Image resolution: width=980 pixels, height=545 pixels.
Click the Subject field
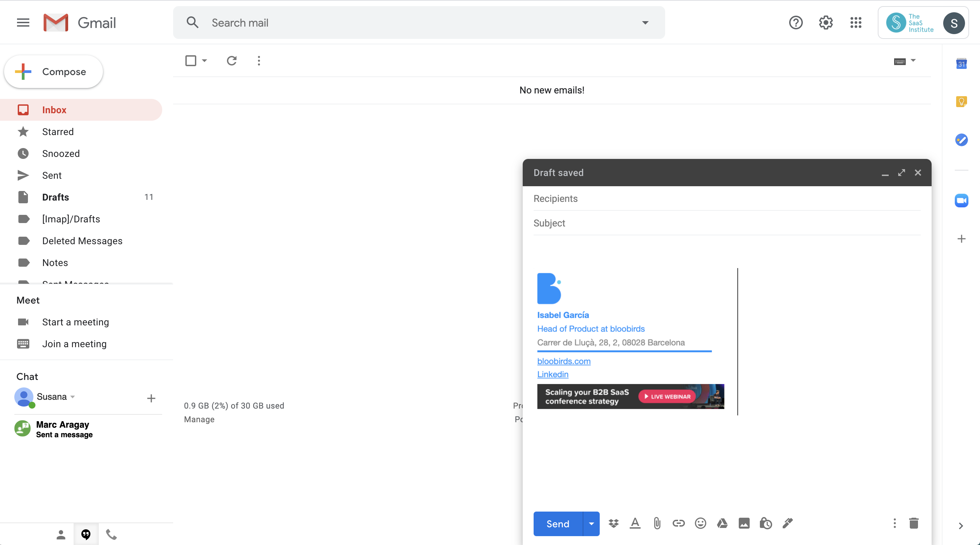tap(726, 223)
